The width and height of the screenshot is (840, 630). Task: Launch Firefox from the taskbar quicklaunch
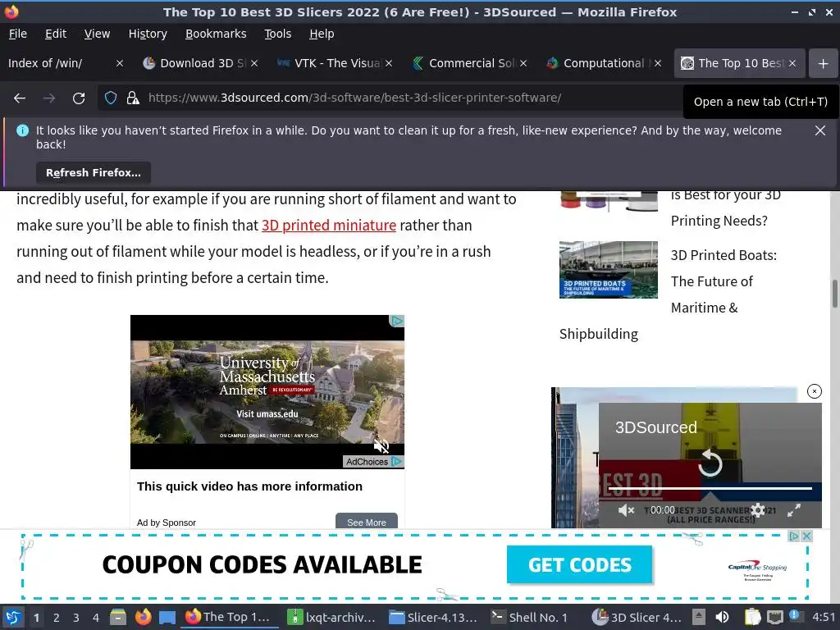click(x=143, y=618)
